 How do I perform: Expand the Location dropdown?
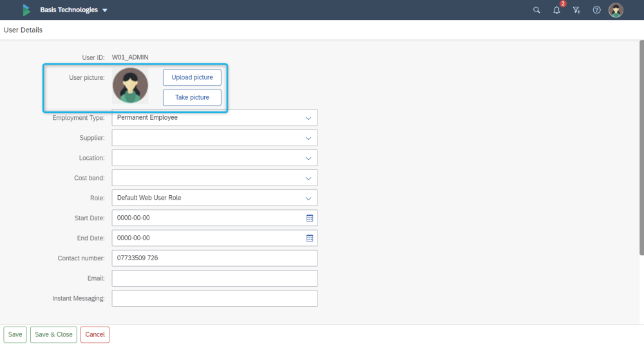(x=309, y=158)
